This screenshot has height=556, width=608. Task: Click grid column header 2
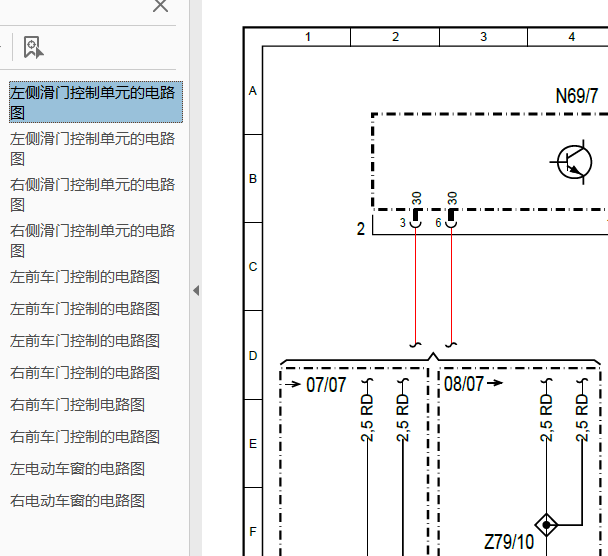tap(395, 37)
